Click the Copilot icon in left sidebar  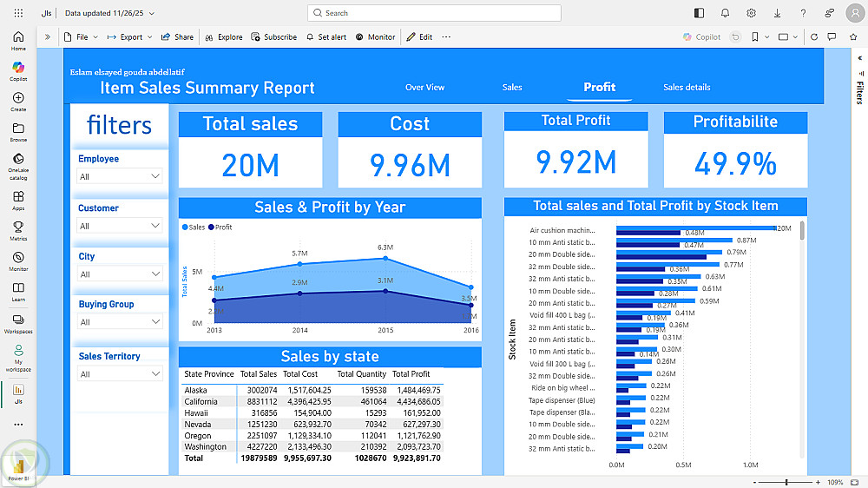coord(18,68)
